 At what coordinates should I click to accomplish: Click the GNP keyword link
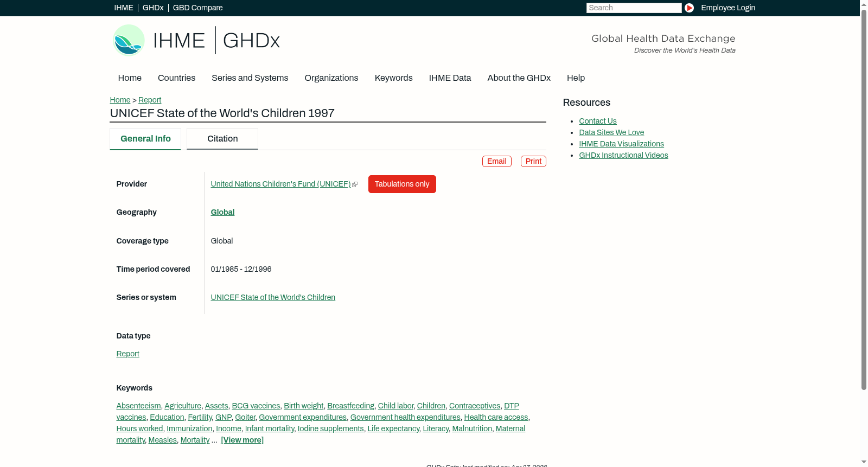point(224,417)
